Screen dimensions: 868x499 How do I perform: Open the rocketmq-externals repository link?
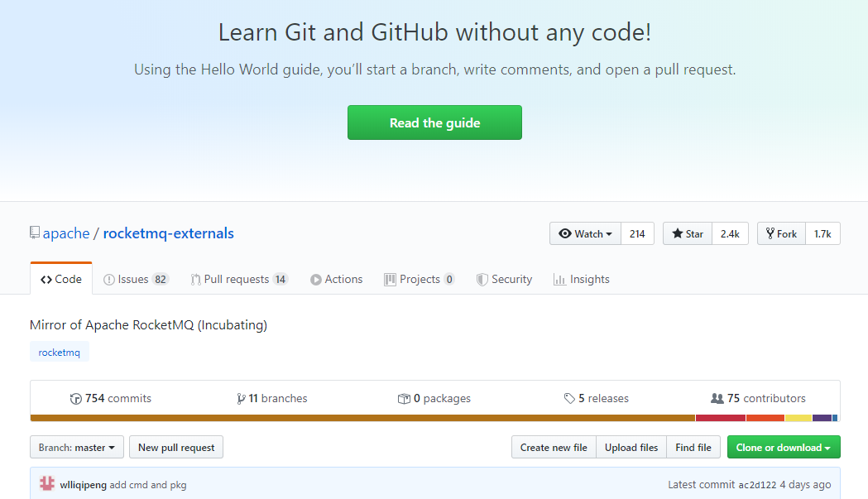click(168, 233)
